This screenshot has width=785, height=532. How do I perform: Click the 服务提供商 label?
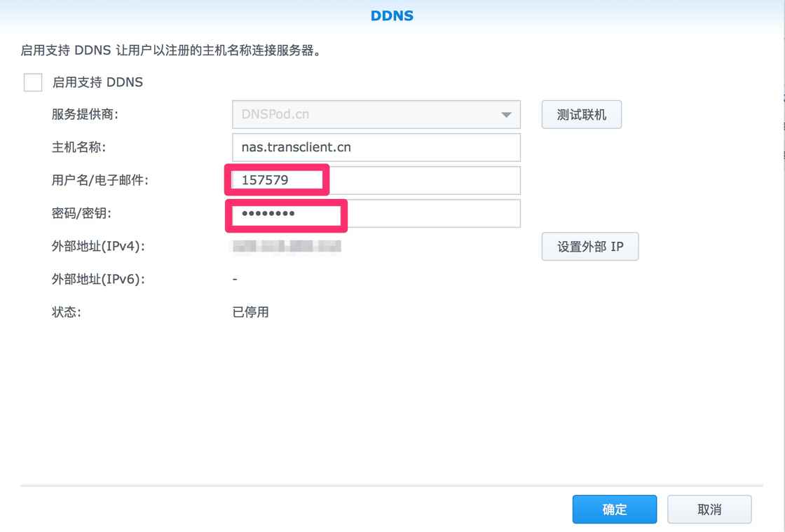click(x=85, y=115)
